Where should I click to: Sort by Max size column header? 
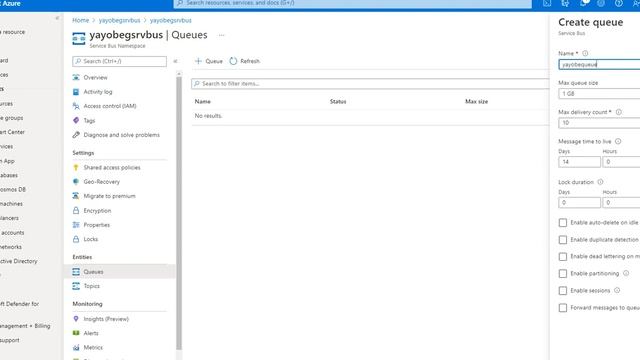pyautogui.click(x=476, y=101)
